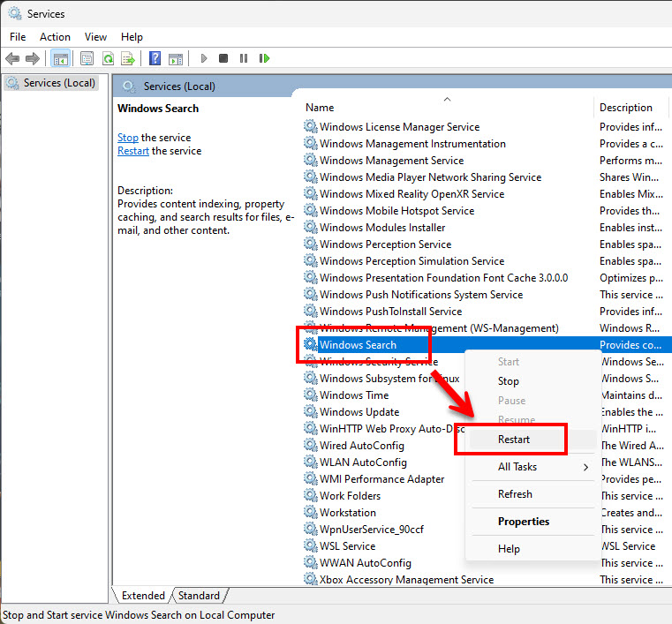Select Windows Push Notifications System Service

pyautogui.click(x=421, y=294)
